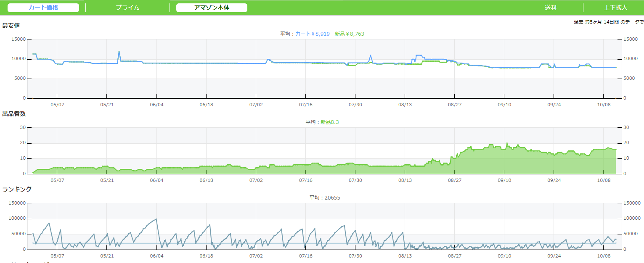This screenshot has height=263, width=644.
Task: Toggle the カート価格 filter button
Action: (x=43, y=8)
